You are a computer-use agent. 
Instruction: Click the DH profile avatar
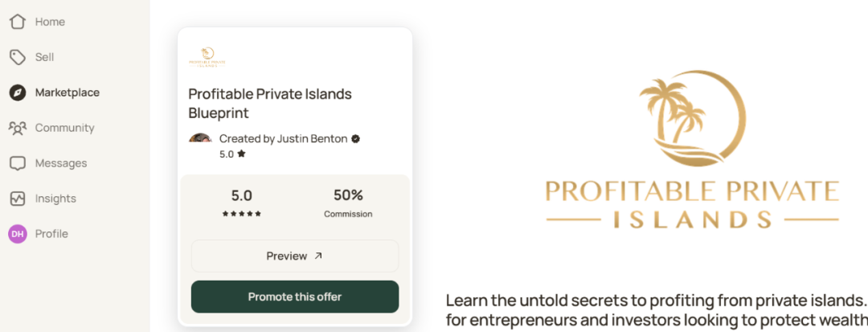[18, 234]
